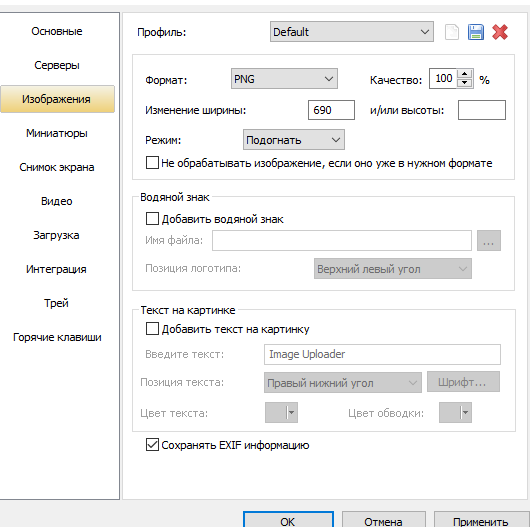Increase quality with the up spinner arrow
Image resolution: width=530 pixels, height=527 pixels.
pos(465,74)
